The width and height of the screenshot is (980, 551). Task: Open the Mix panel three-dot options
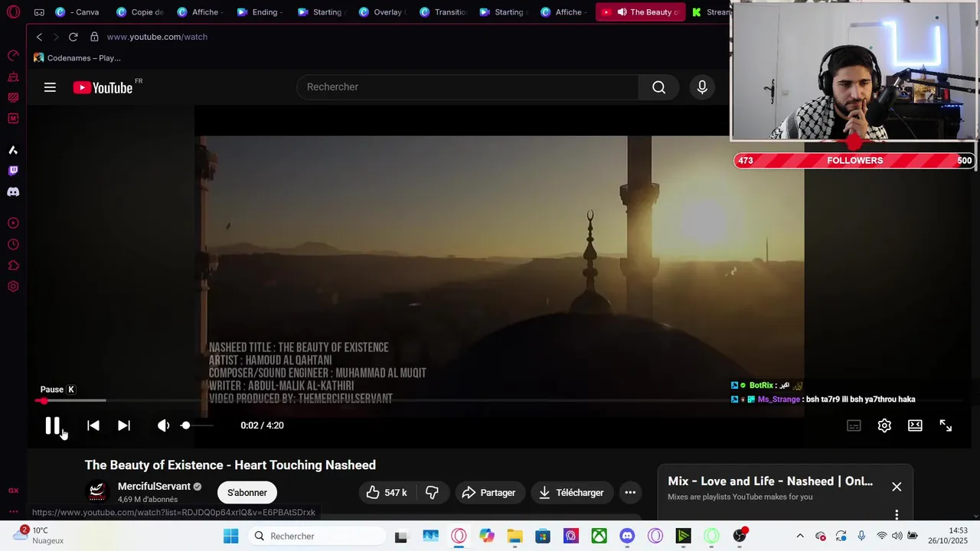[897, 514]
